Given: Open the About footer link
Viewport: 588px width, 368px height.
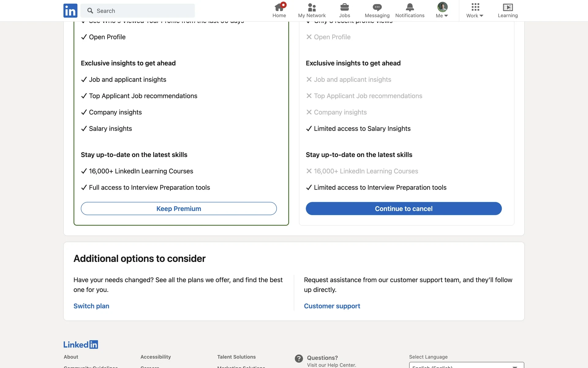Looking at the screenshot, I should [71, 357].
